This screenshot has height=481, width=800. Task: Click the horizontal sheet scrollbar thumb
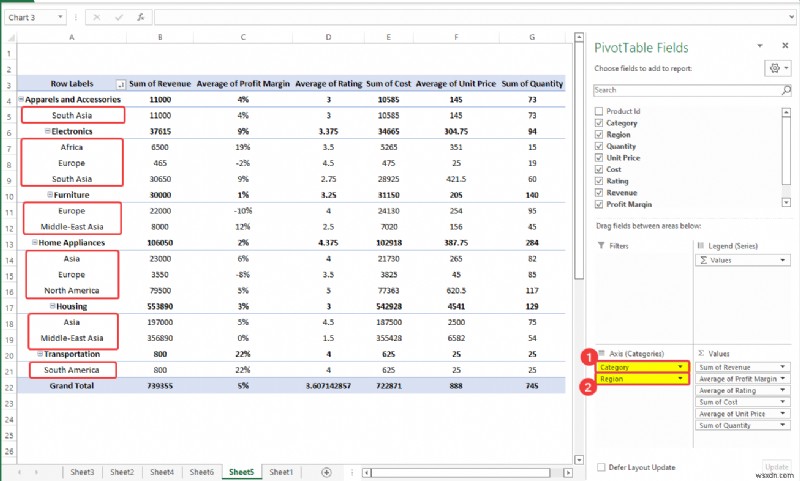[461, 473]
